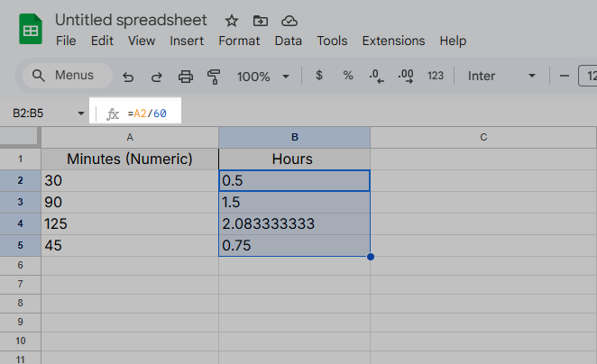Star the Untitled spreadsheet
Viewport: 597px width, 364px height.
232,21
